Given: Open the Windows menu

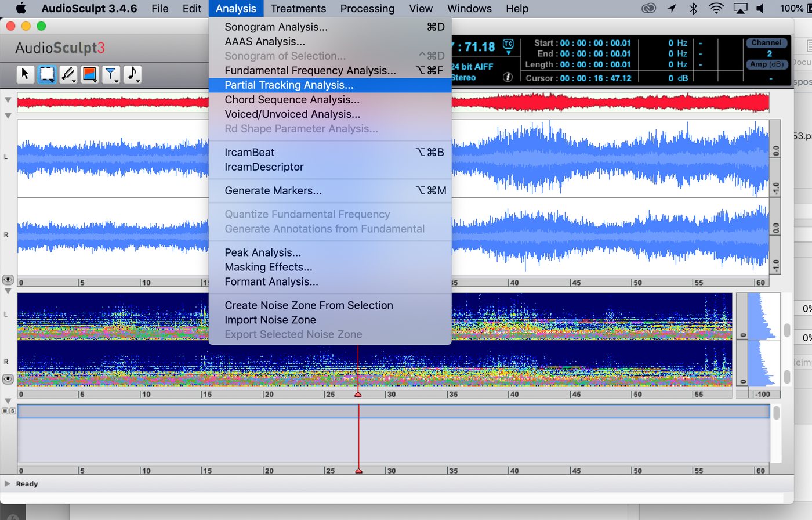Looking at the screenshot, I should (x=469, y=9).
